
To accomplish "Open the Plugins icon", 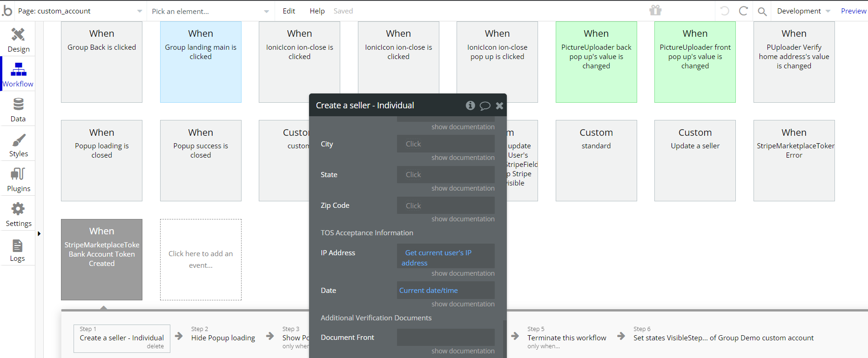I will click(x=18, y=174).
